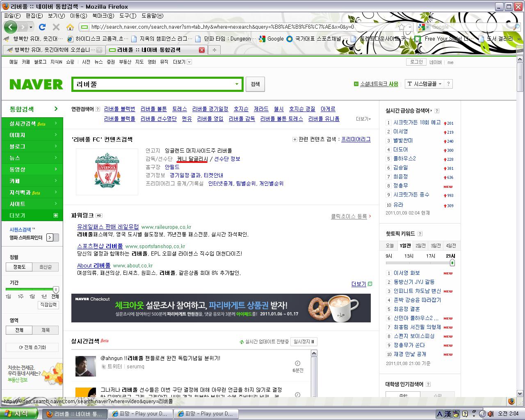Image resolution: width=525 pixels, height=420 pixels.
Task: Reload the page with the refresh icon
Action: coord(42,27)
